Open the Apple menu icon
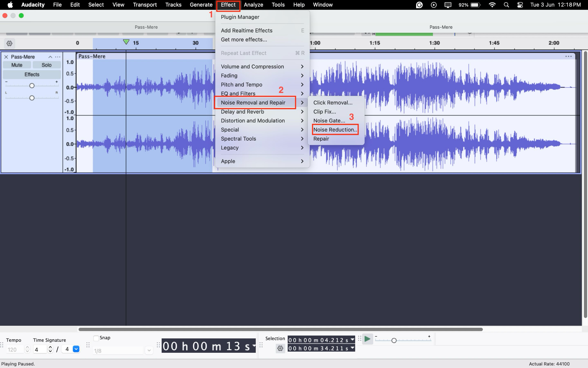588x368 pixels. (10, 5)
